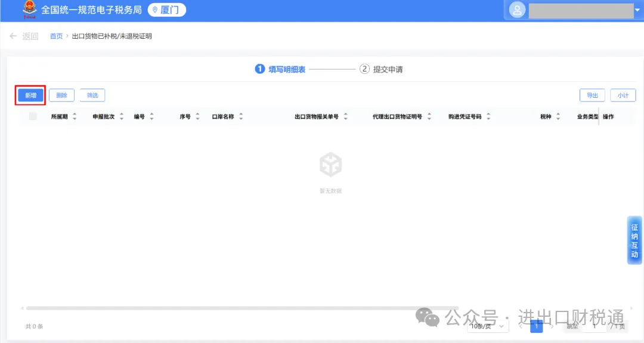Image resolution: width=644 pixels, height=343 pixels.
Task: Click the 全国统一规范电子税务局 title
Action: 91,10
